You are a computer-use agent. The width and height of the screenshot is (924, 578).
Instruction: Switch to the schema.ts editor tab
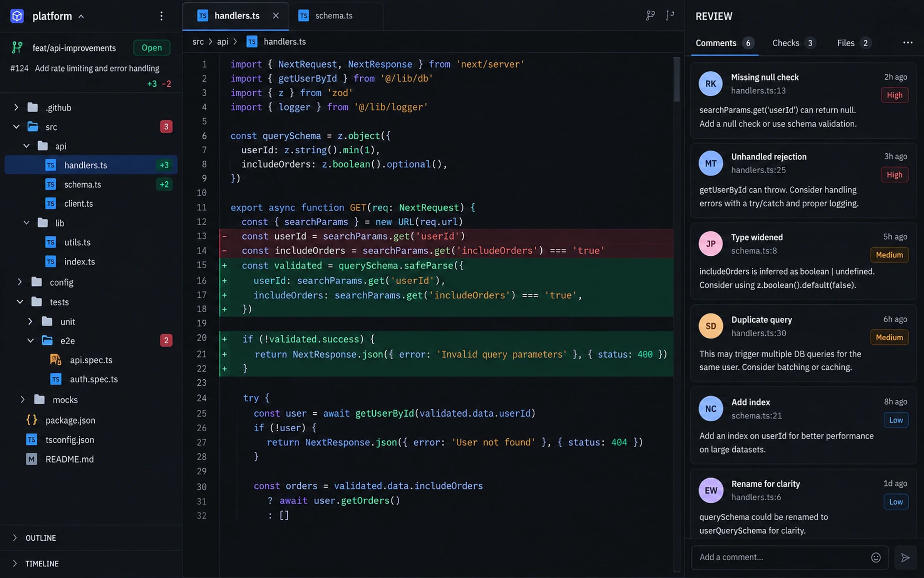click(336, 16)
